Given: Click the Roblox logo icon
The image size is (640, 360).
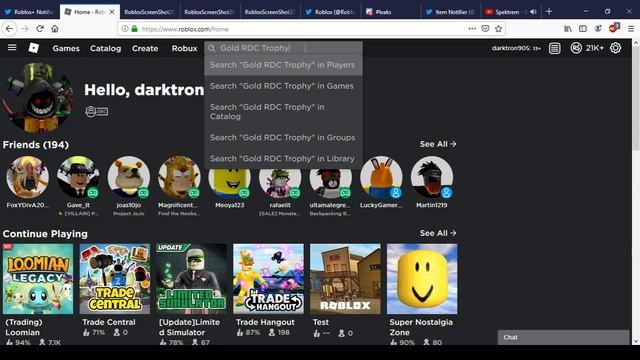Looking at the screenshot, I should click(x=33, y=48).
